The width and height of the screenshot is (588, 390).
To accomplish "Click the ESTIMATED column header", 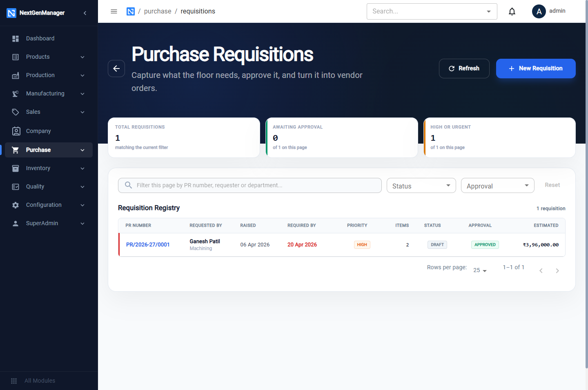I will 546,226.
